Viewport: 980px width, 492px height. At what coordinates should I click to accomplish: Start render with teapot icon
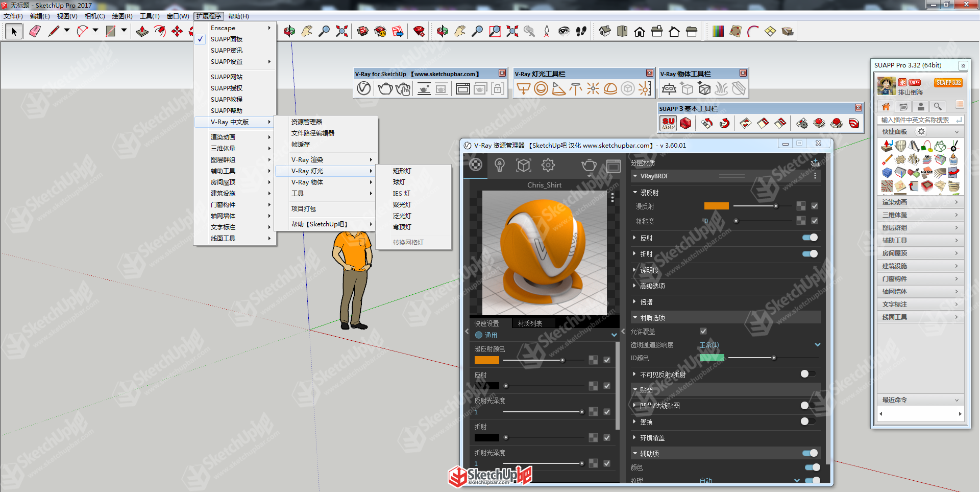(x=385, y=89)
